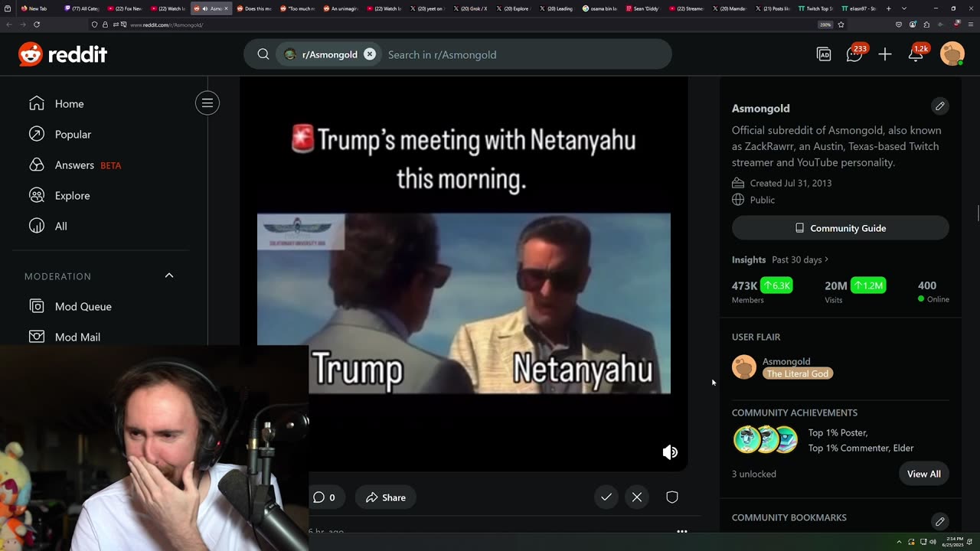980x551 pixels.
Task: Click Created Jul 31, 2013 text
Action: click(791, 183)
